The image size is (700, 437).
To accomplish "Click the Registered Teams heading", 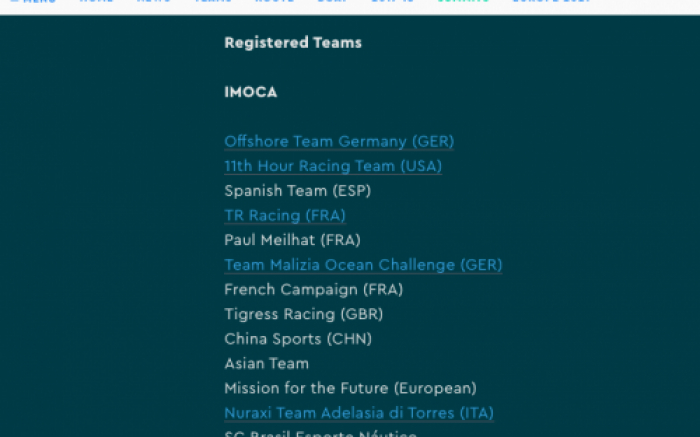I will [293, 43].
